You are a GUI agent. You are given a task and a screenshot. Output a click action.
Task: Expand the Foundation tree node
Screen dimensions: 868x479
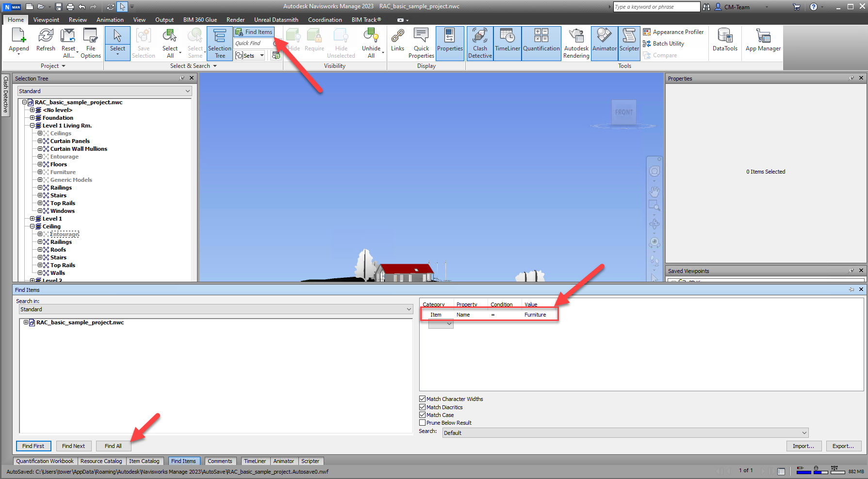click(x=33, y=118)
